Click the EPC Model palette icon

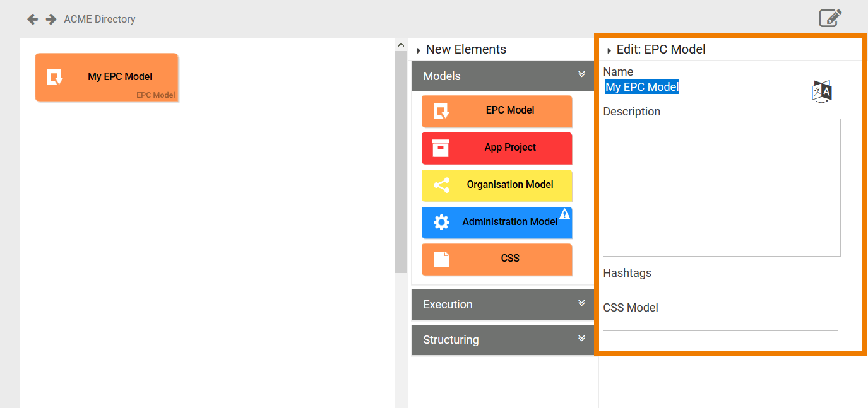pyautogui.click(x=441, y=112)
